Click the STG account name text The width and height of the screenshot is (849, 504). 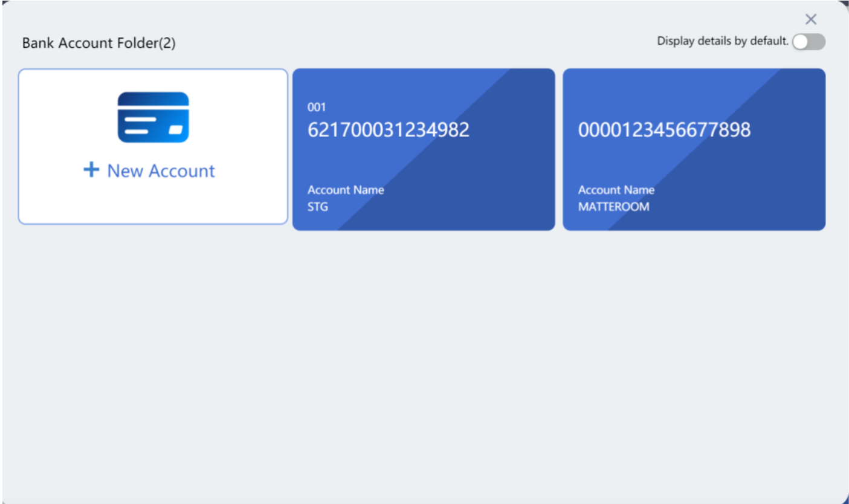318,207
